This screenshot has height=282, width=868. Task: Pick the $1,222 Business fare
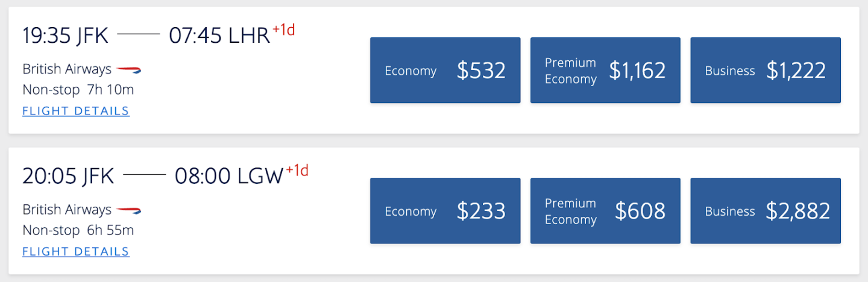(x=765, y=70)
